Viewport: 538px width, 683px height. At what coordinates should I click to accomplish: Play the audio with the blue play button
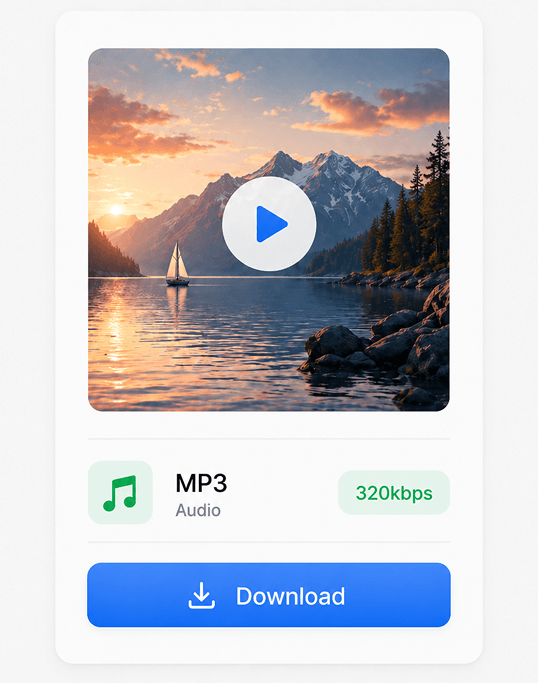[x=269, y=224]
